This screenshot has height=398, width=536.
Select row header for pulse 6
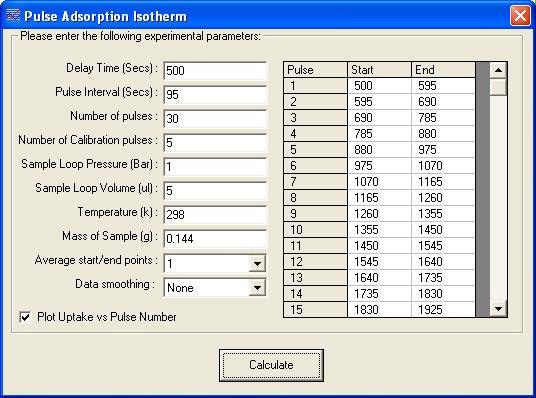click(x=316, y=165)
